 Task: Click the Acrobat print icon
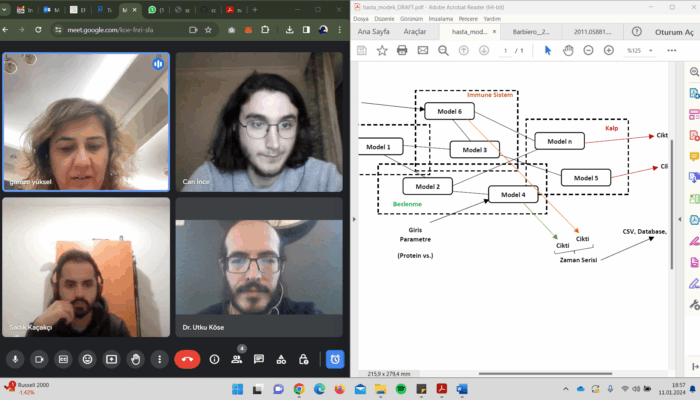[x=402, y=50]
